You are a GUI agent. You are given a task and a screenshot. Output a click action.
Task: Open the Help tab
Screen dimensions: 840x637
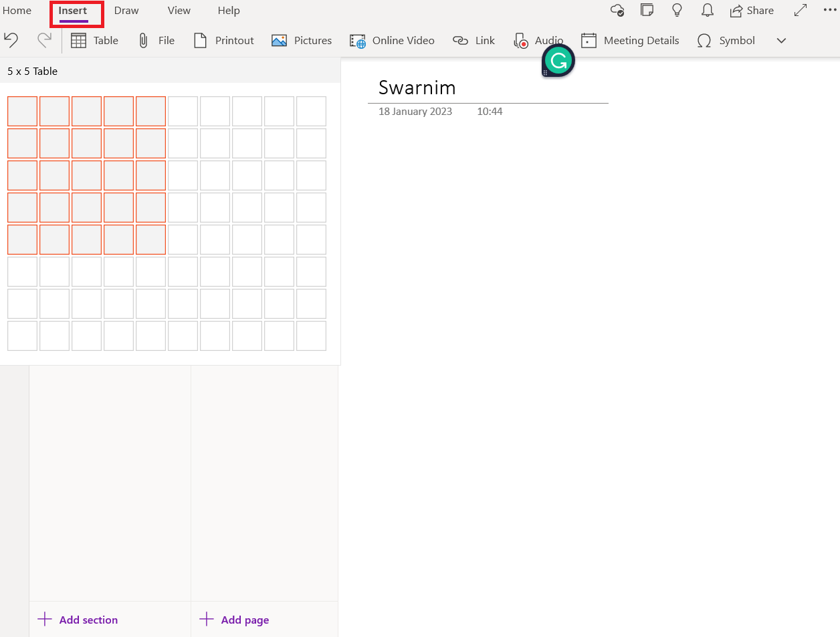point(229,11)
